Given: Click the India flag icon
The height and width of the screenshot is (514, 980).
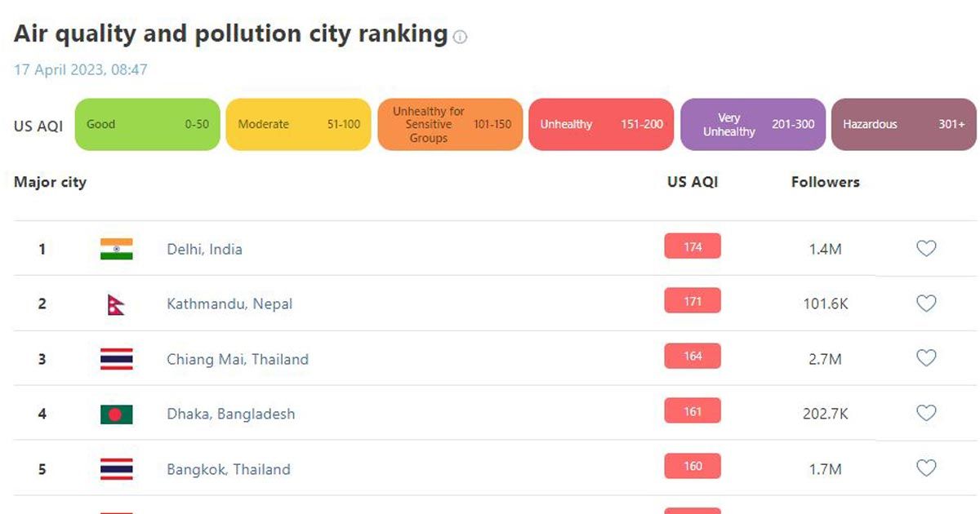Looking at the screenshot, I should pos(116,249).
